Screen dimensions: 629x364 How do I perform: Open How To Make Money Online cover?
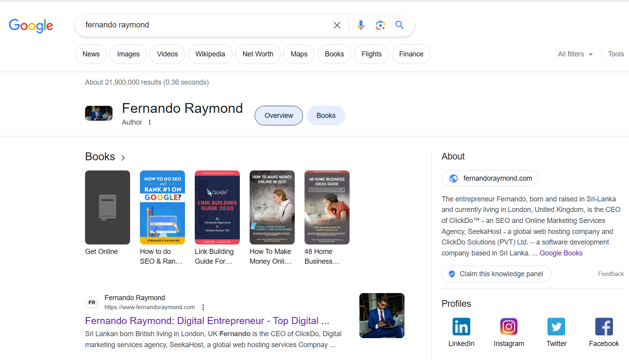[x=272, y=207]
